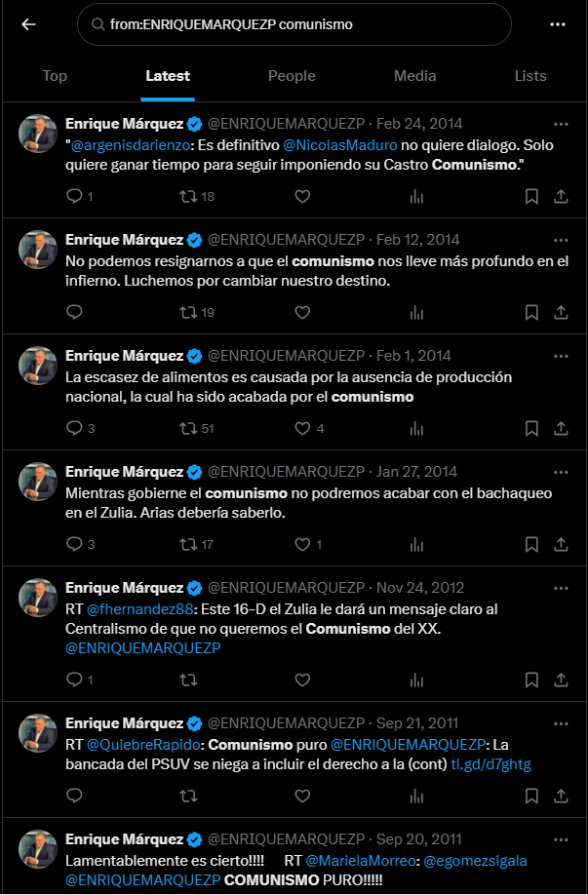Switch to the Media tab
Viewport: 588px width, 895px height.
click(x=415, y=76)
